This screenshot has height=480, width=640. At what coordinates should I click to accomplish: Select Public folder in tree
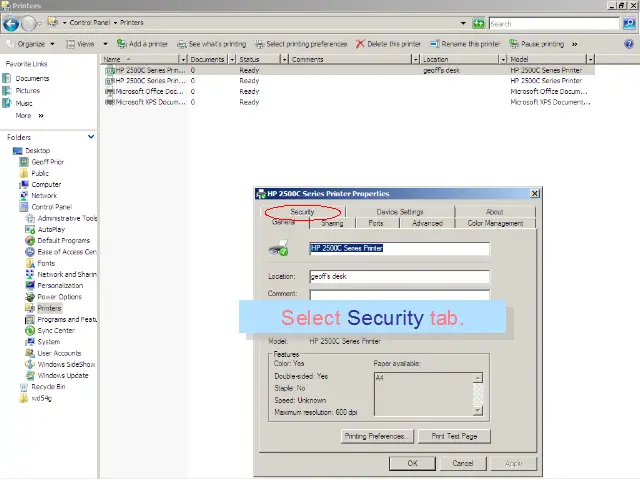point(40,173)
